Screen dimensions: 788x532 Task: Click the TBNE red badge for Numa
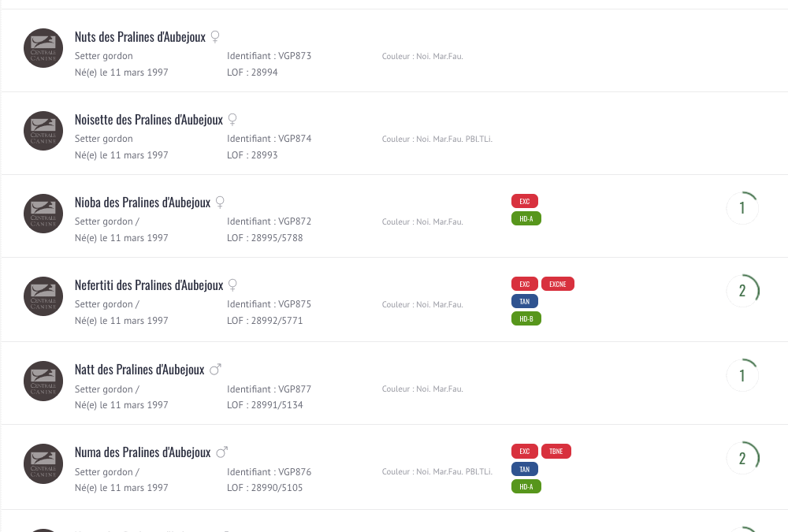(x=556, y=452)
